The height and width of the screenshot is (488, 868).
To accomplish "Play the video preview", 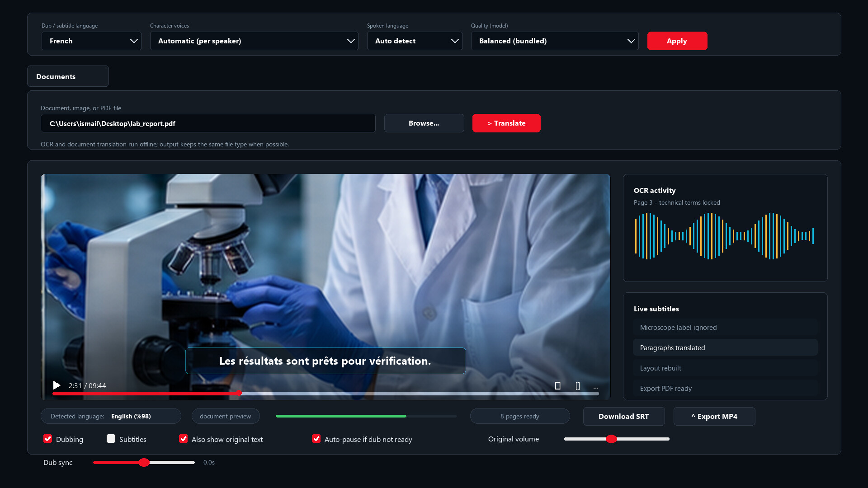I will (x=57, y=385).
